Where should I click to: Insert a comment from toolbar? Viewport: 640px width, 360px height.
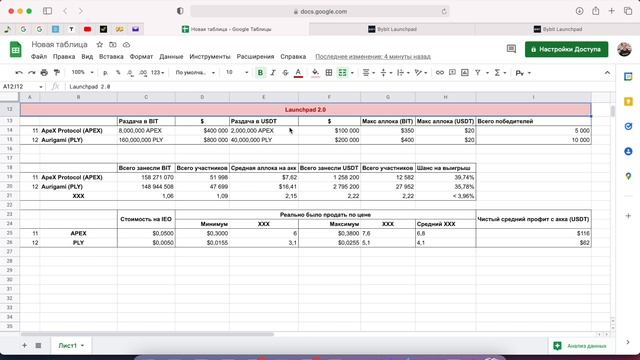pyautogui.click(x=452, y=73)
